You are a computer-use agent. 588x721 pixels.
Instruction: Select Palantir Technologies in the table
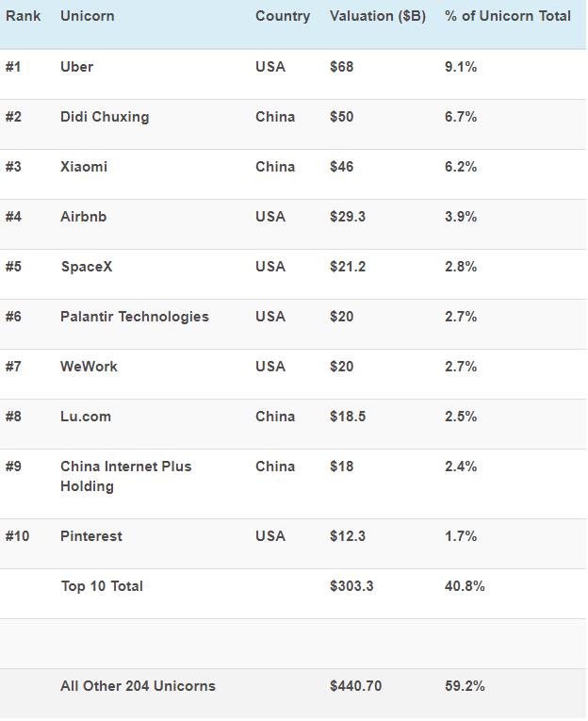click(x=135, y=318)
